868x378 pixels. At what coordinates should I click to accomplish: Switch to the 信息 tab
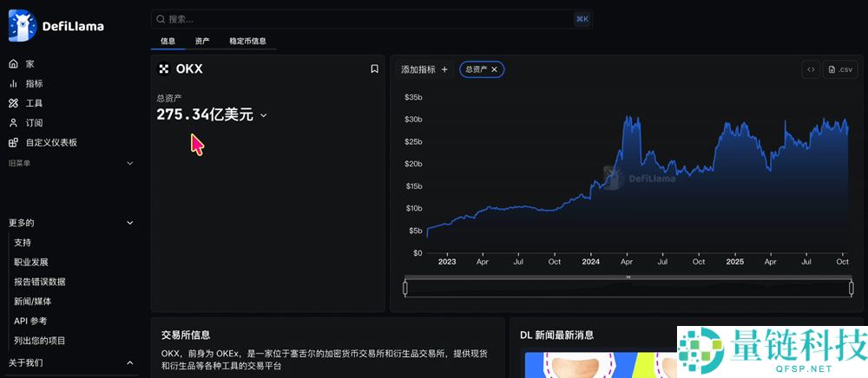coord(168,41)
